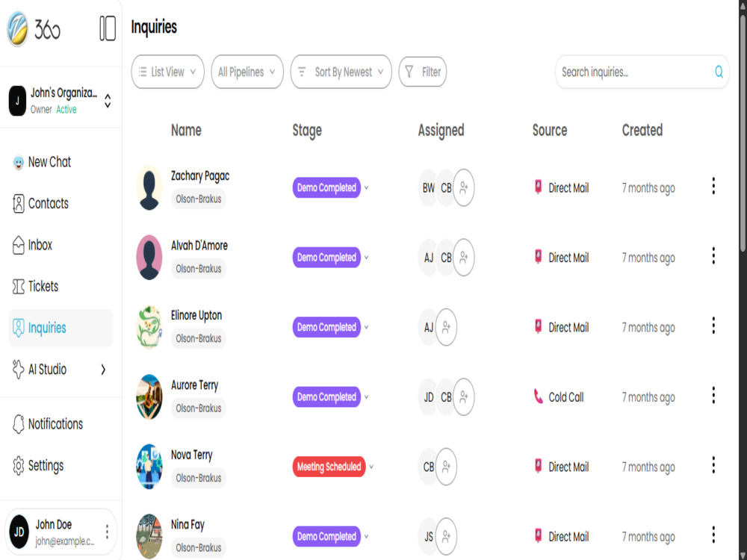The image size is (747, 560).
Task: Open more options for Zachary Pagac row
Action: pos(713,186)
